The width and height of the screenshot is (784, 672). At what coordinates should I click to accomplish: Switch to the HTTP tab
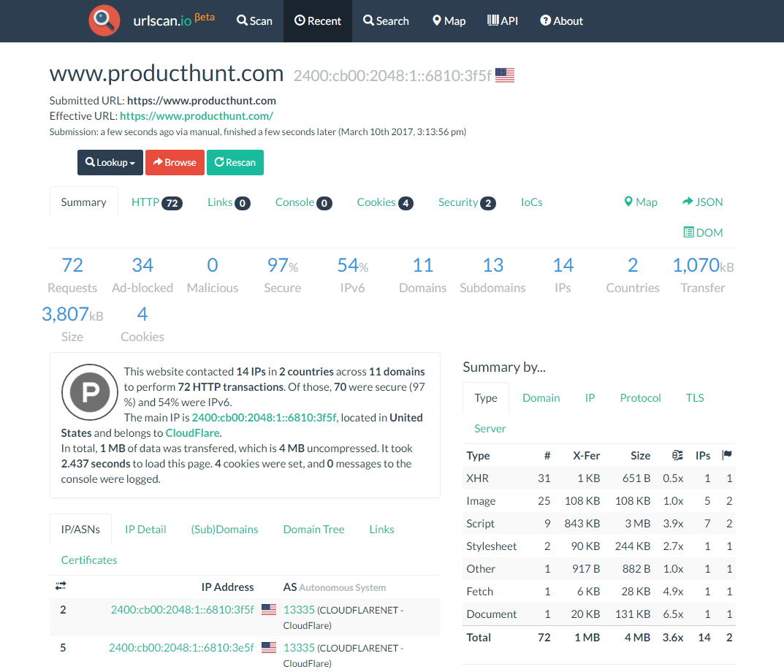156,202
